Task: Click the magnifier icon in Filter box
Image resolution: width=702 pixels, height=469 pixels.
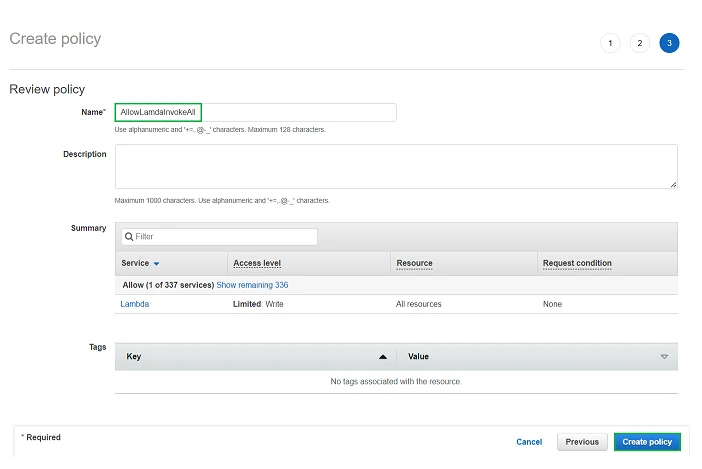Action: click(x=129, y=237)
